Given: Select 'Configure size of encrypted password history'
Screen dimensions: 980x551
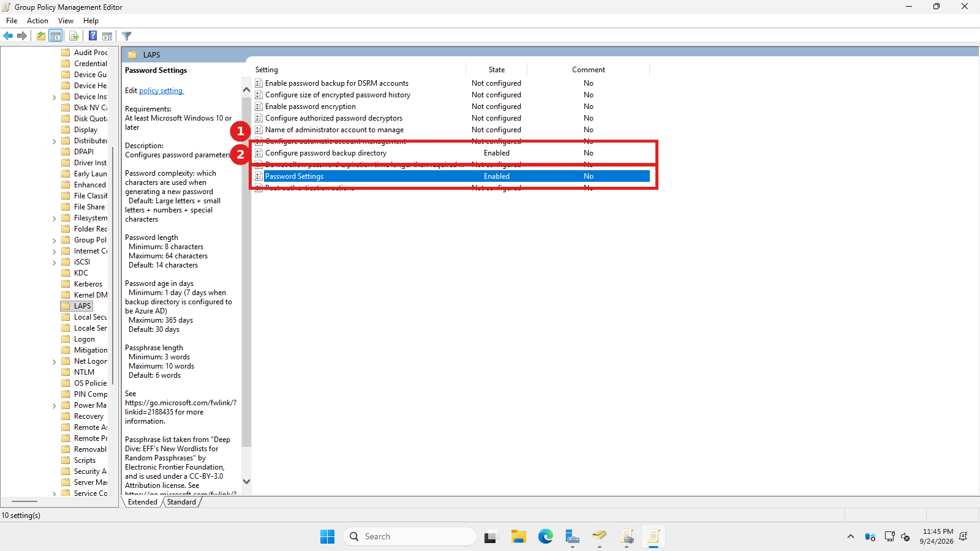Looking at the screenshot, I should (x=337, y=95).
